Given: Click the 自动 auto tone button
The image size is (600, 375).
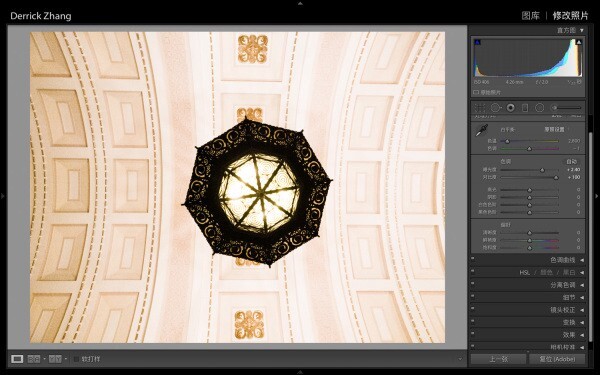Looking at the screenshot, I should click(x=571, y=161).
